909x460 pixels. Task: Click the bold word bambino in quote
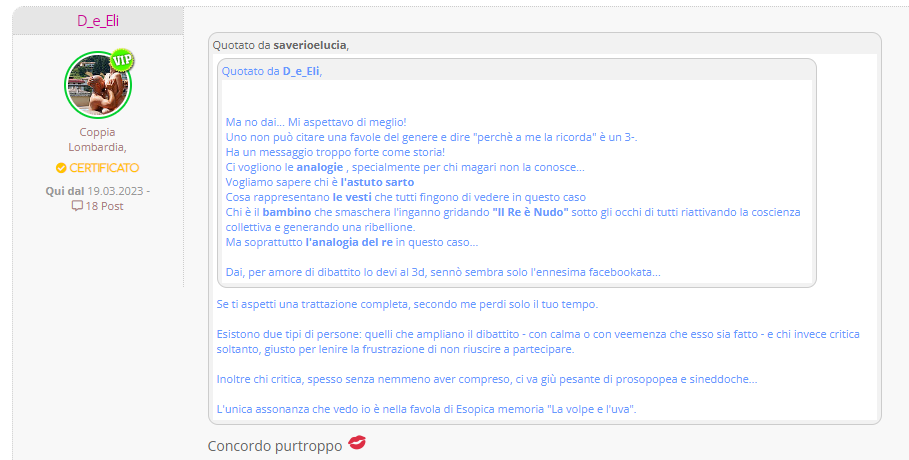tap(287, 212)
